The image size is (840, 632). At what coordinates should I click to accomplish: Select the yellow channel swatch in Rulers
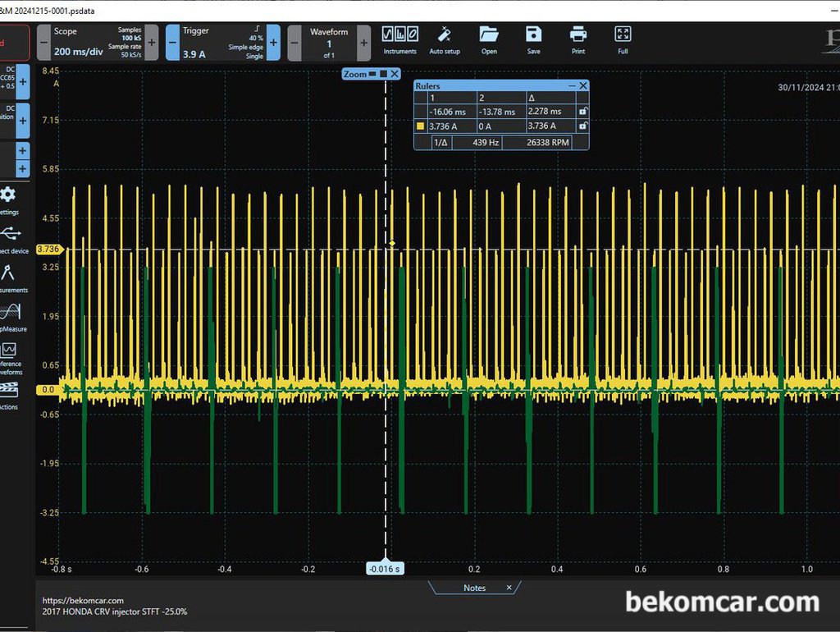(x=421, y=126)
